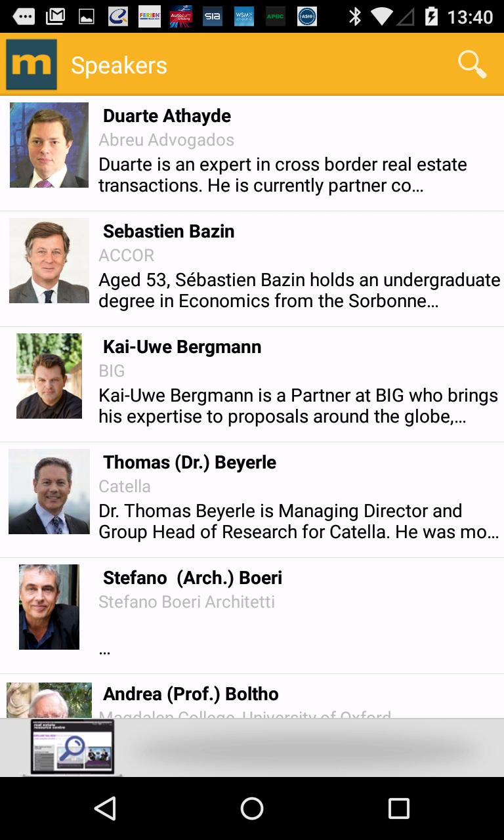The width and height of the screenshot is (504, 840).
Task: Tap the Bluetooth status icon
Action: [x=355, y=17]
